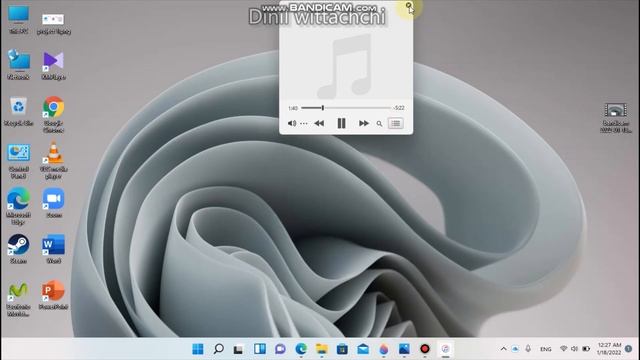
Task: Click the cloud tray icon
Action: [515, 349]
